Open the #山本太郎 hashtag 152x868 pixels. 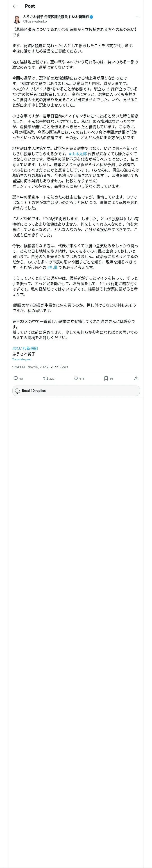pos(78,154)
